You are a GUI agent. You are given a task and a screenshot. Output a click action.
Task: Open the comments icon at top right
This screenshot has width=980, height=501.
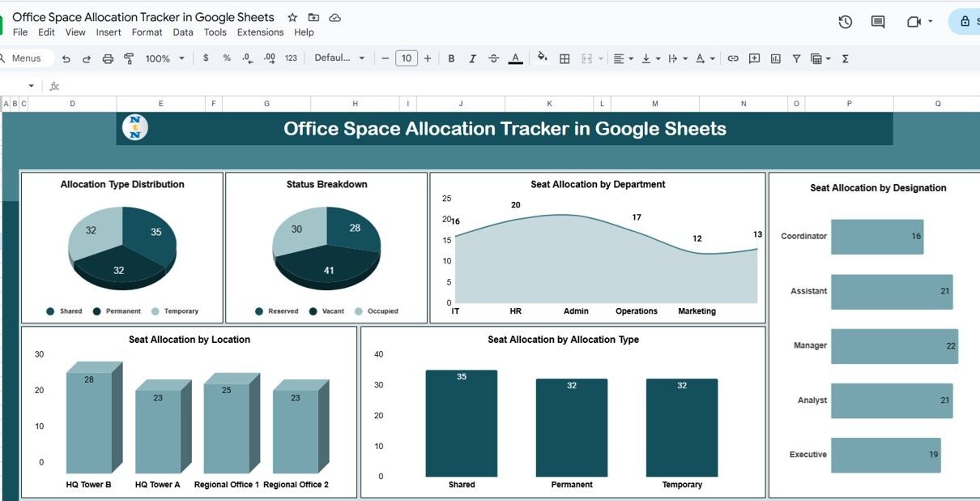tap(878, 22)
